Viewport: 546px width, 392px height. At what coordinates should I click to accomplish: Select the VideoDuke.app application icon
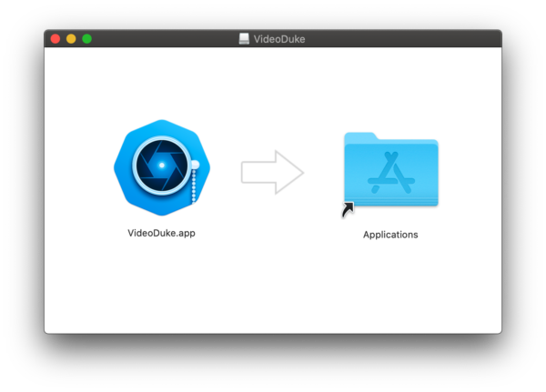point(162,167)
